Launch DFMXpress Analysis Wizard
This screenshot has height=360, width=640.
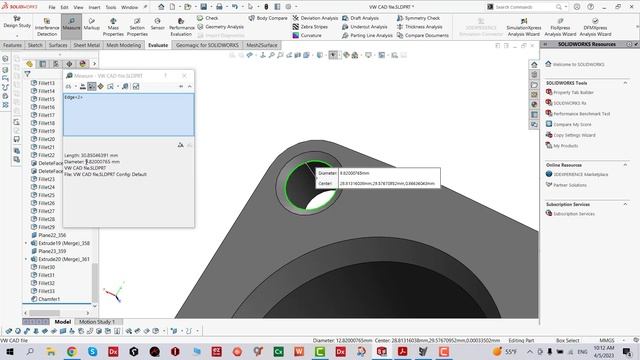point(595,27)
